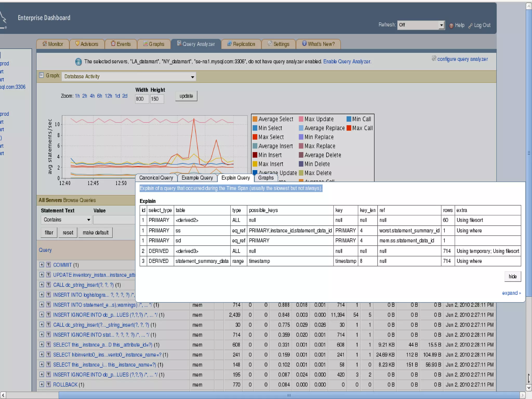The height and width of the screenshot is (399, 532).
Task: Click the Max Select red legend swatch
Action: point(255,137)
